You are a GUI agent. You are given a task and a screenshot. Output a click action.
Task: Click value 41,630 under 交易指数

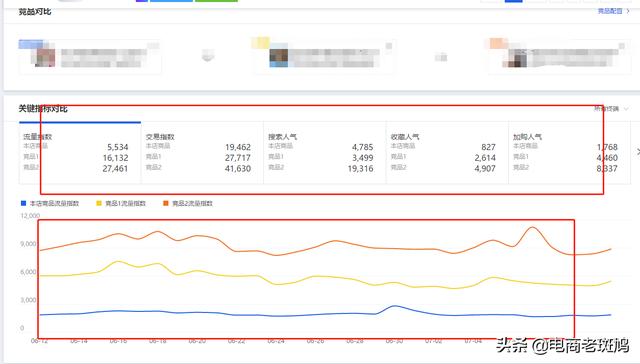(x=238, y=169)
